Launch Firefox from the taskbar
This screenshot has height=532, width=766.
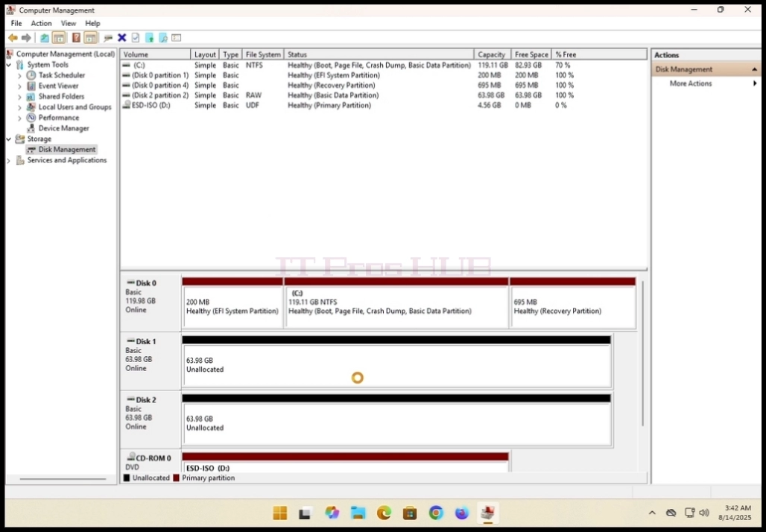(x=462, y=513)
